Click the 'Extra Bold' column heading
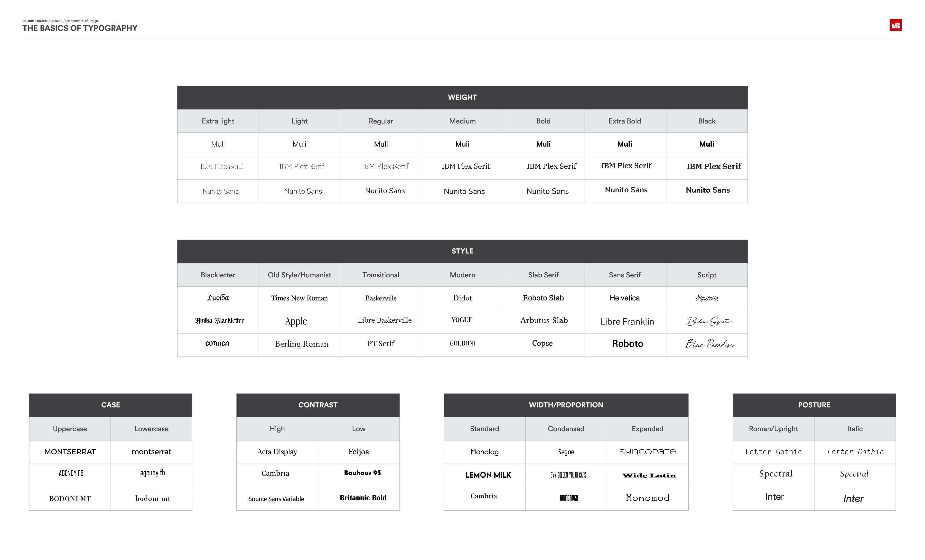Image resolution: width=925 pixels, height=560 pixels. tap(625, 121)
